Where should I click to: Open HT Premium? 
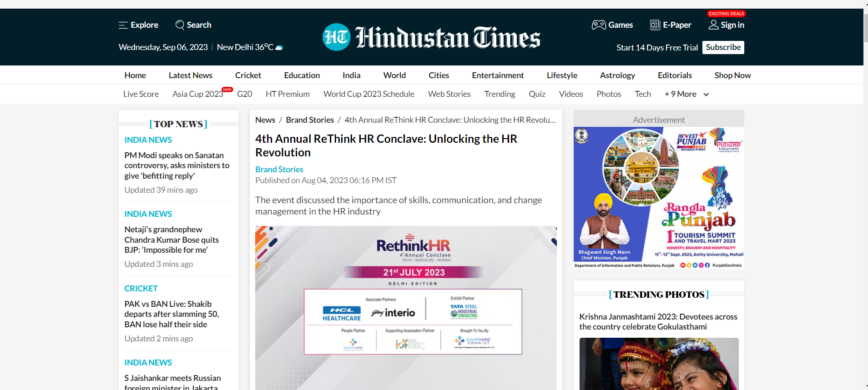(x=288, y=94)
